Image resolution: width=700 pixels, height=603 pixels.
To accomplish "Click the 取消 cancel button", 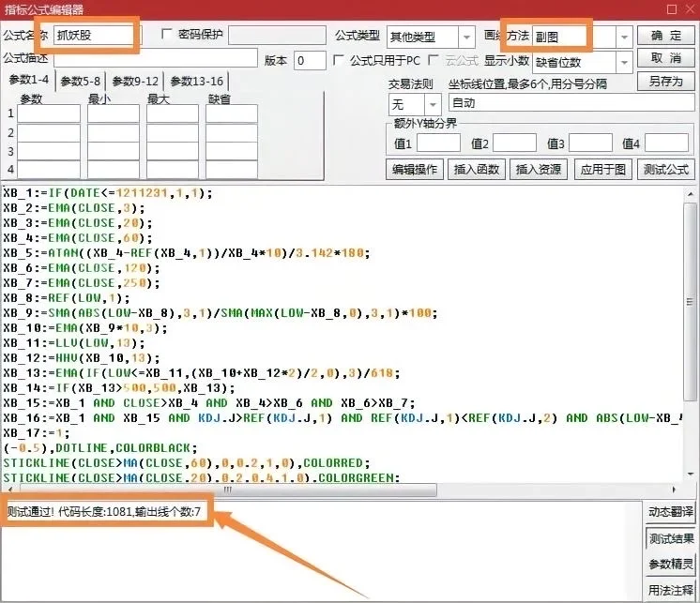I will click(665, 58).
